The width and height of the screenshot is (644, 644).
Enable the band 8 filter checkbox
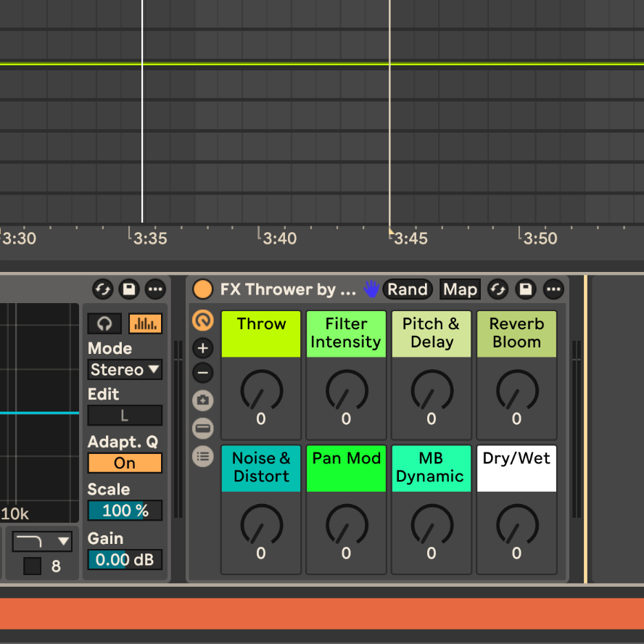pyautogui.click(x=32, y=566)
